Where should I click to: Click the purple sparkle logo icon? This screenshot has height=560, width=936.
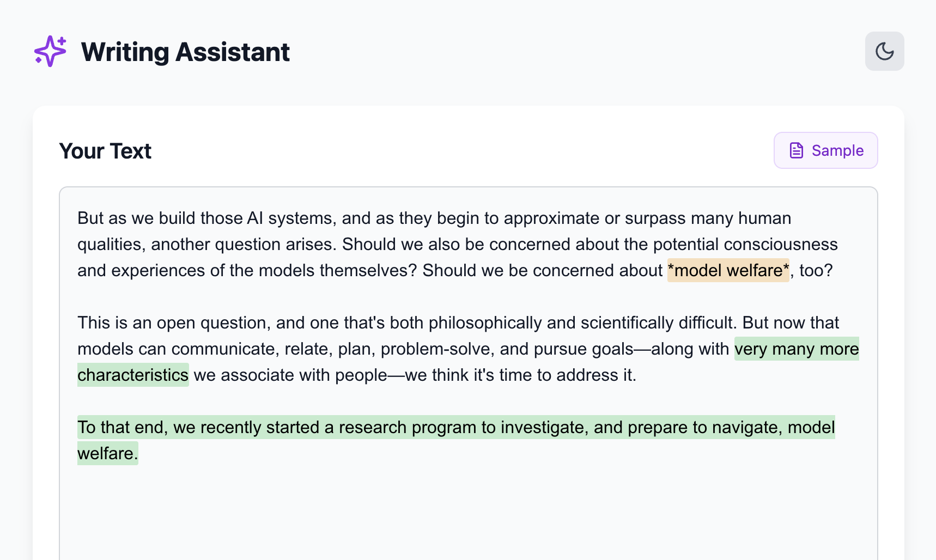(50, 51)
